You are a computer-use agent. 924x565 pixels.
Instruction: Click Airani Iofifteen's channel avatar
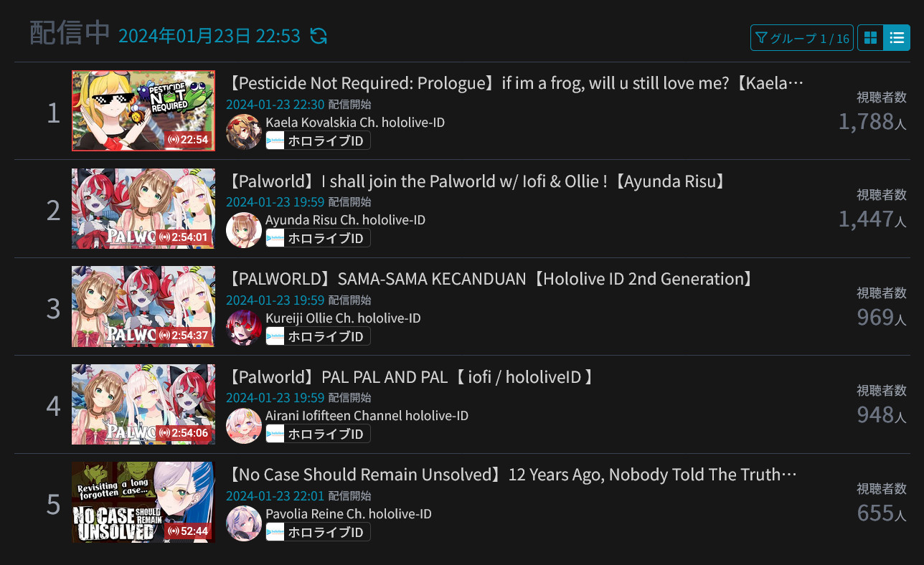(x=244, y=425)
